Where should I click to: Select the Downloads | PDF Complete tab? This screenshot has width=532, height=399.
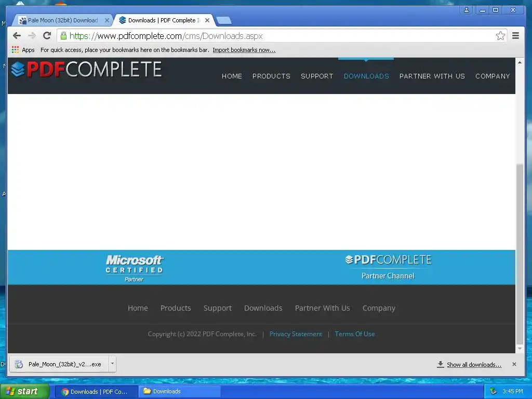[164, 20]
